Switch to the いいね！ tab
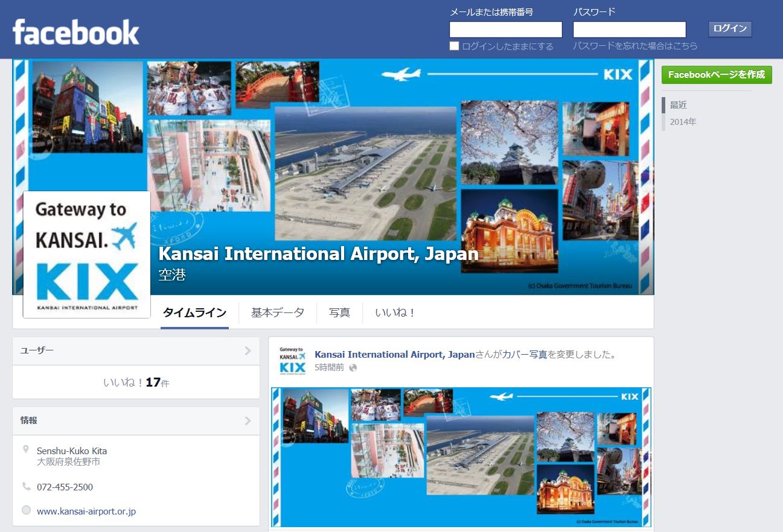783x532 pixels. (x=395, y=312)
